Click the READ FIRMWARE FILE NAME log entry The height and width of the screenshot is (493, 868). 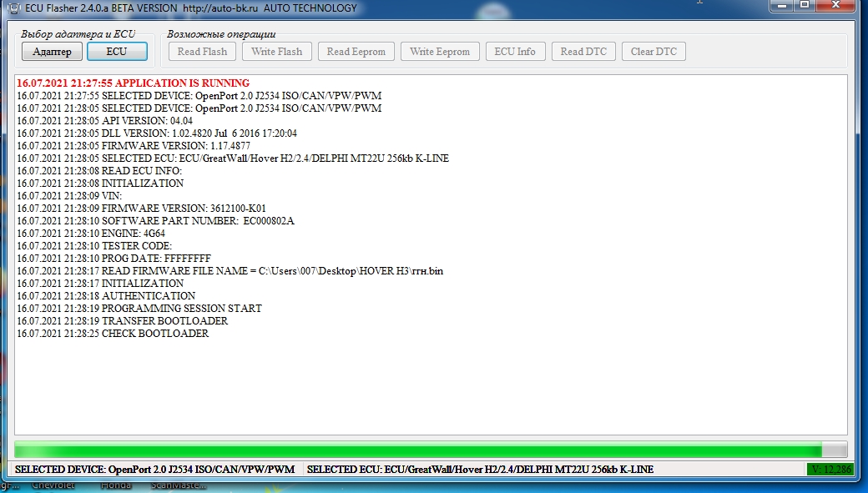pos(230,271)
